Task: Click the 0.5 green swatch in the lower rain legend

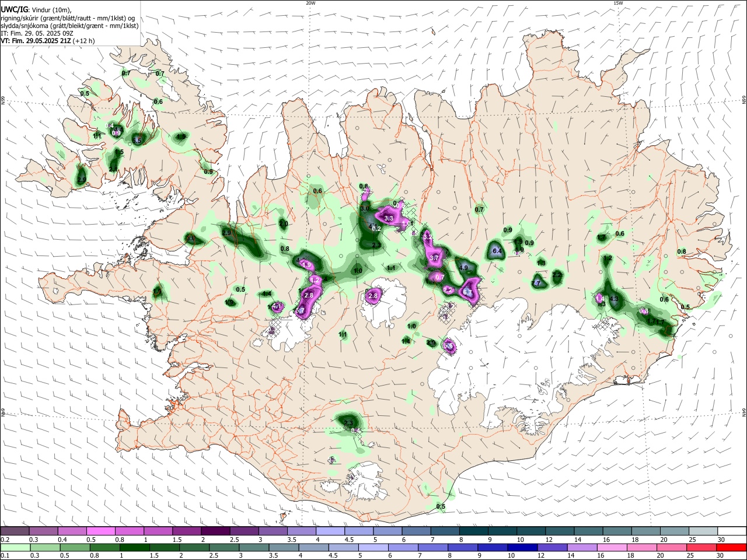Action: coord(75,547)
